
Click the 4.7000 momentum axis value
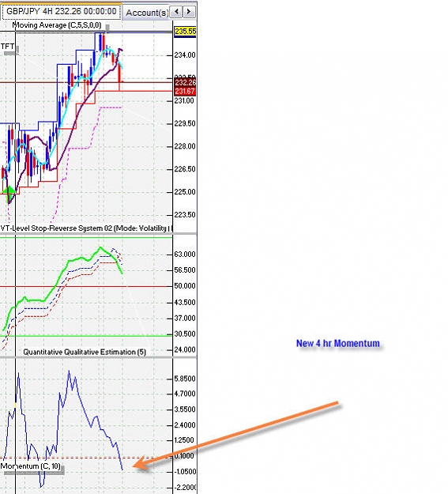coord(185,394)
